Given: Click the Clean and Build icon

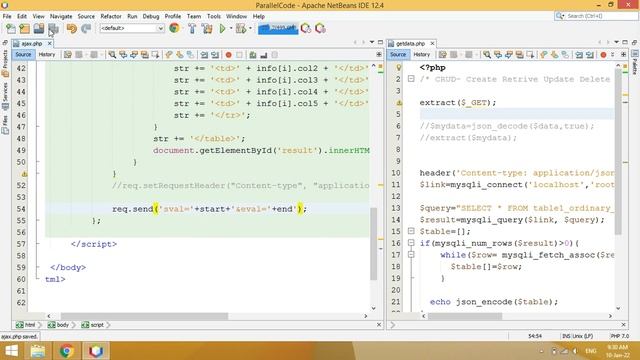Looking at the screenshot, I should (207, 29).
